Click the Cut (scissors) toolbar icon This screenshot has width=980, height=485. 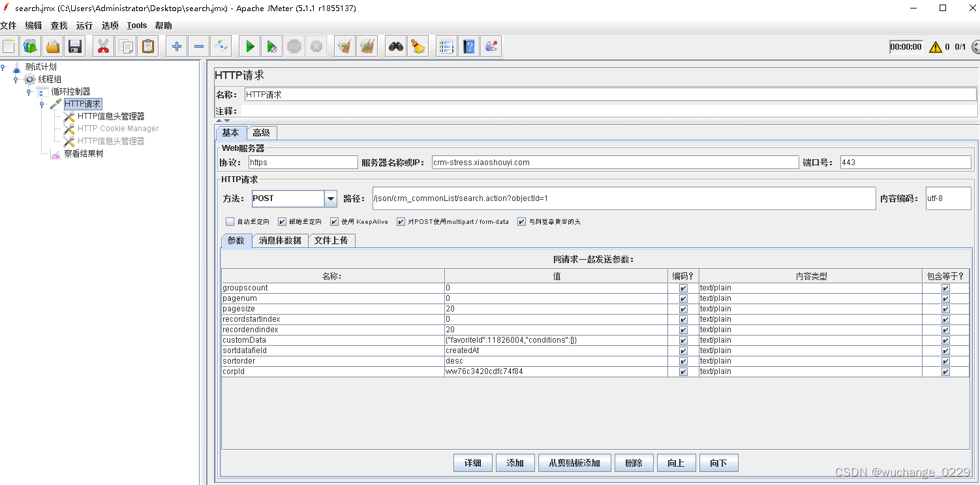pos(102,46)
